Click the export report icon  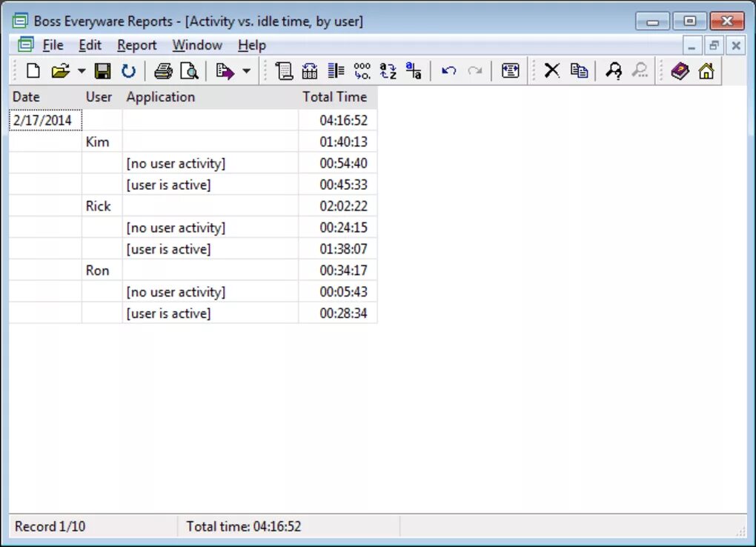click(225, 71)
